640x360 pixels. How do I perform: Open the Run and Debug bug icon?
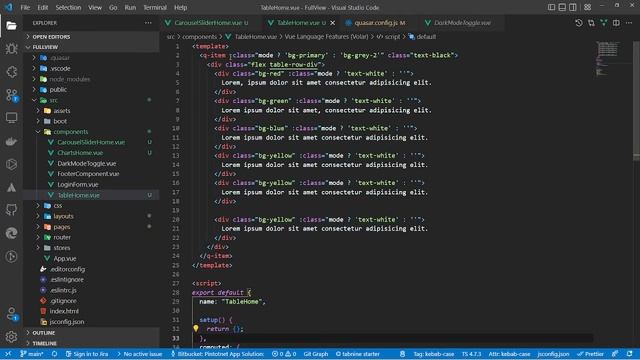[11, 49]
